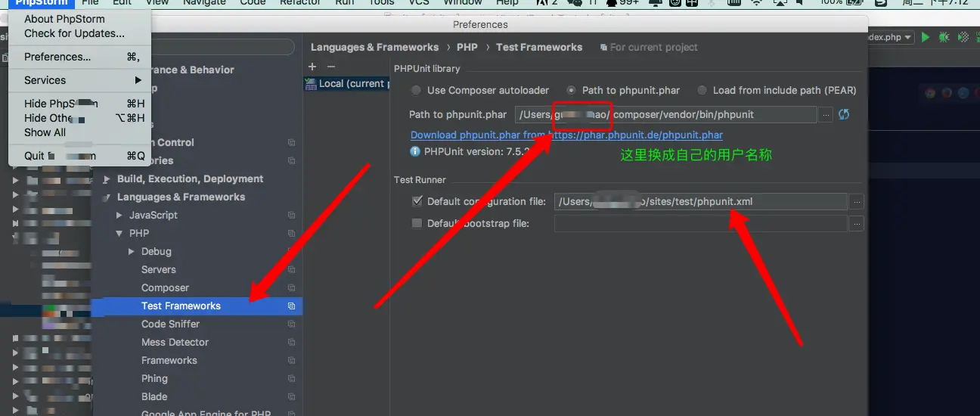Select Local configuration in the list

coord(346,84)
